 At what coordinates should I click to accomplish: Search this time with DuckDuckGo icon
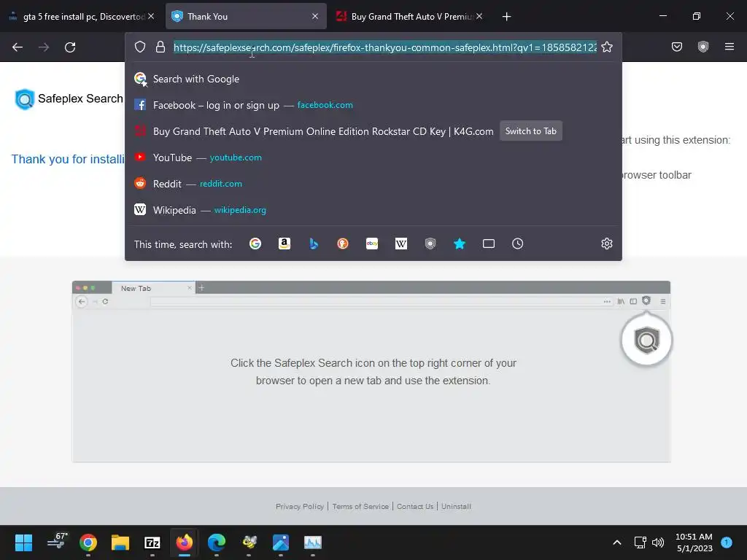tap(343, 244)
